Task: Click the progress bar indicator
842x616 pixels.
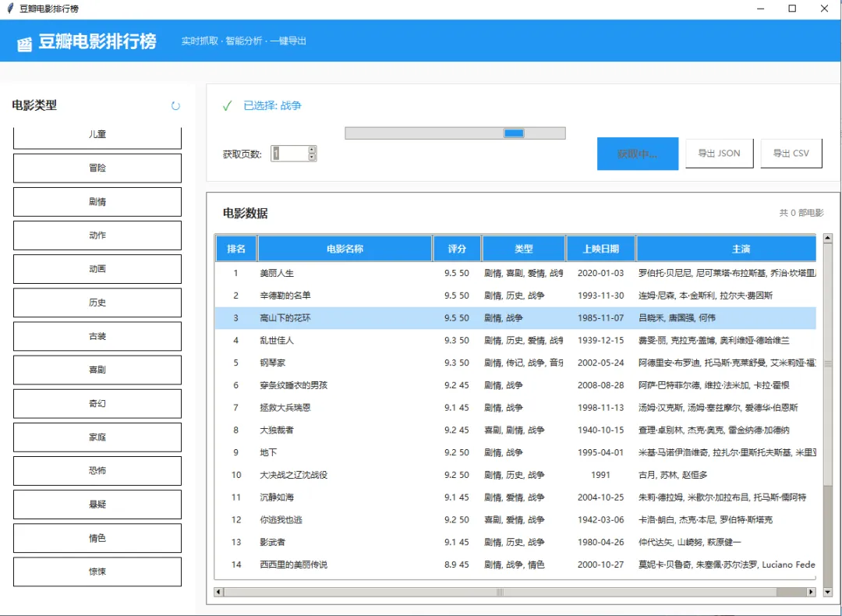Action: tap(514, 133)
